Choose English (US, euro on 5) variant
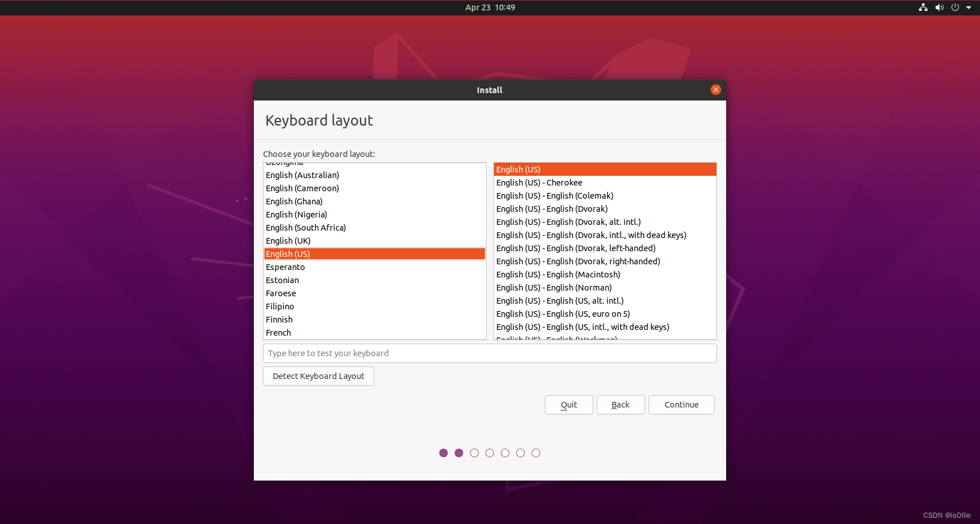Screen dimensions: 980x524 click(605, 314)
